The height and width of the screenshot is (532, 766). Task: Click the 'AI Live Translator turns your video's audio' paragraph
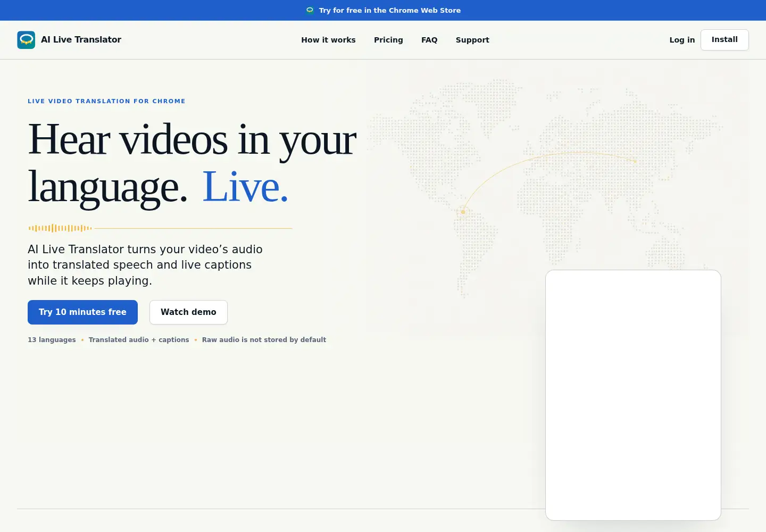(x=145, y=265)
